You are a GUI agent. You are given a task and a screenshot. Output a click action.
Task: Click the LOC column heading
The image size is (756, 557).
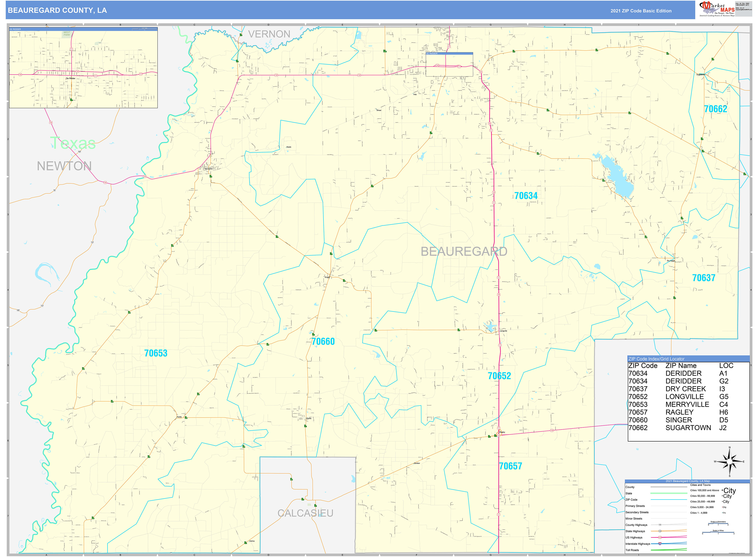[x=726, y=366]
